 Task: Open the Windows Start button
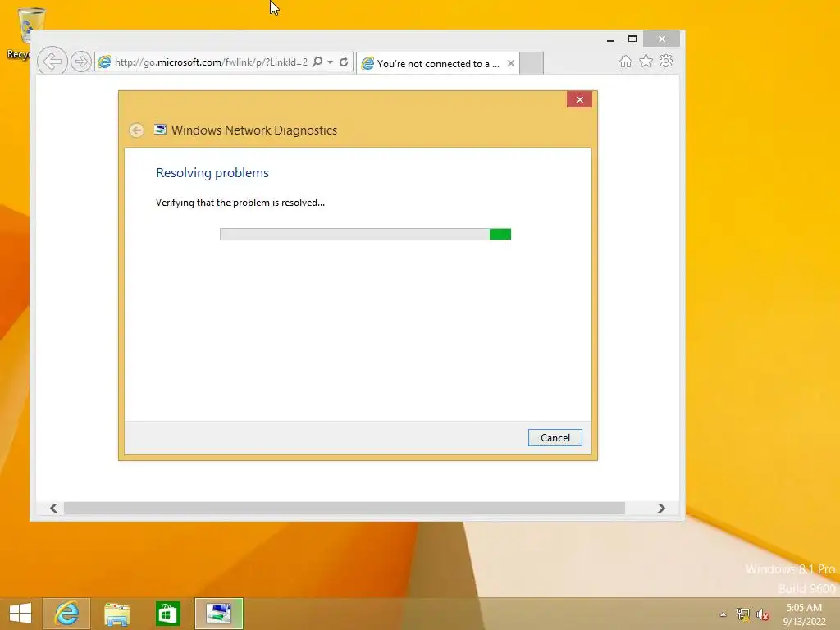pyautogui.click(x=21, y=614)
